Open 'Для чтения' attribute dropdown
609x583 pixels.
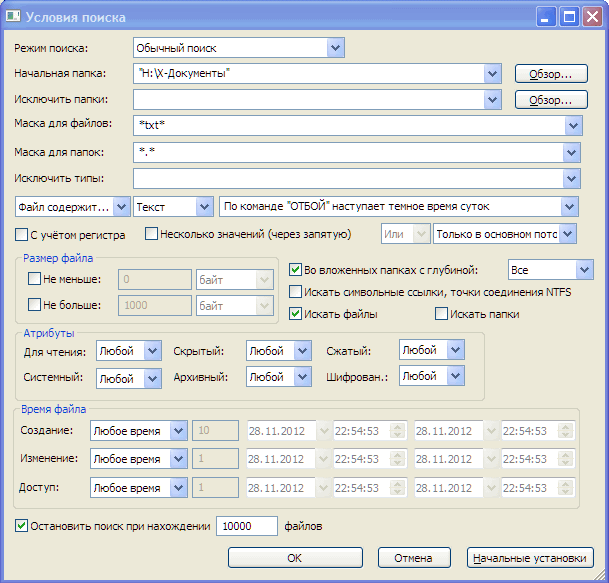pos(152,351)
